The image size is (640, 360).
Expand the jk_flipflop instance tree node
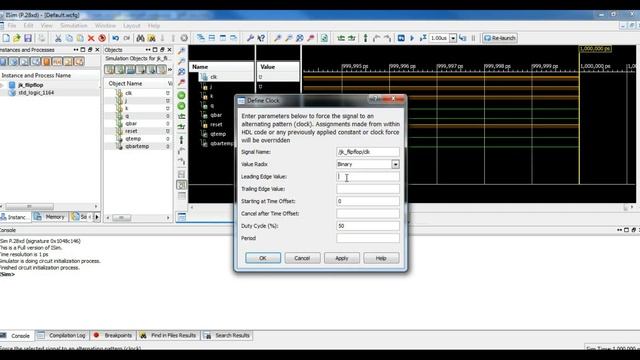(x=2, y=85)
